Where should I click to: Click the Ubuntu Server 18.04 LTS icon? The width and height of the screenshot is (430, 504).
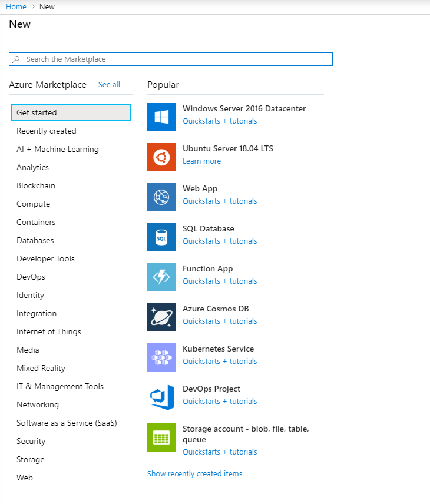point(161,157)
